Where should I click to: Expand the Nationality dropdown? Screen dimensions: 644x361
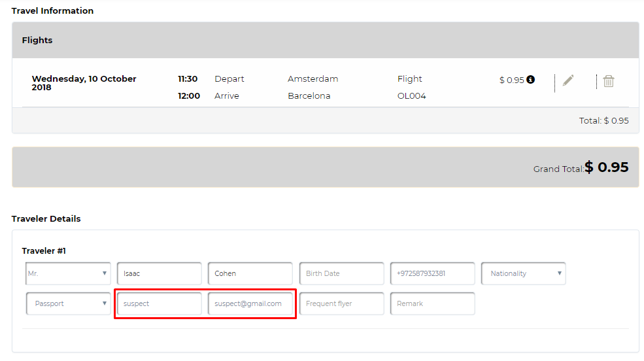(524, 273)
